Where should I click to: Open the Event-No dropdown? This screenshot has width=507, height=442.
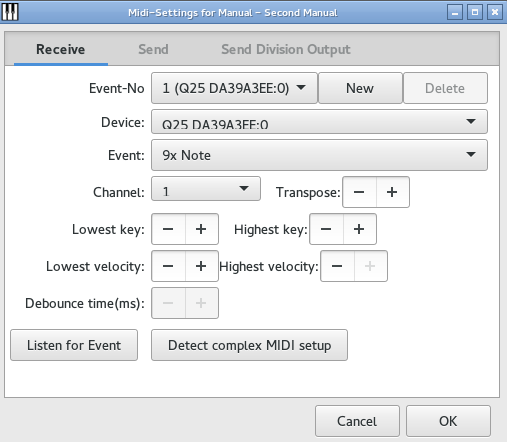(234, 88)
